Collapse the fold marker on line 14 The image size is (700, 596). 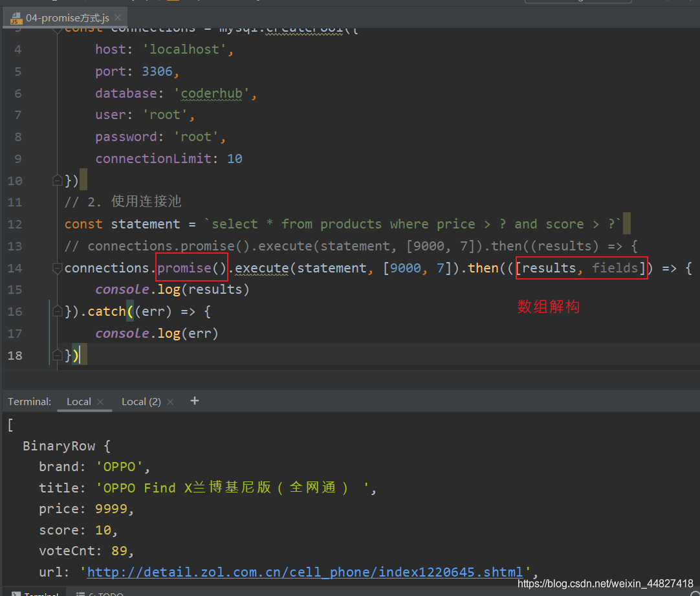click(x=57, y=269)
